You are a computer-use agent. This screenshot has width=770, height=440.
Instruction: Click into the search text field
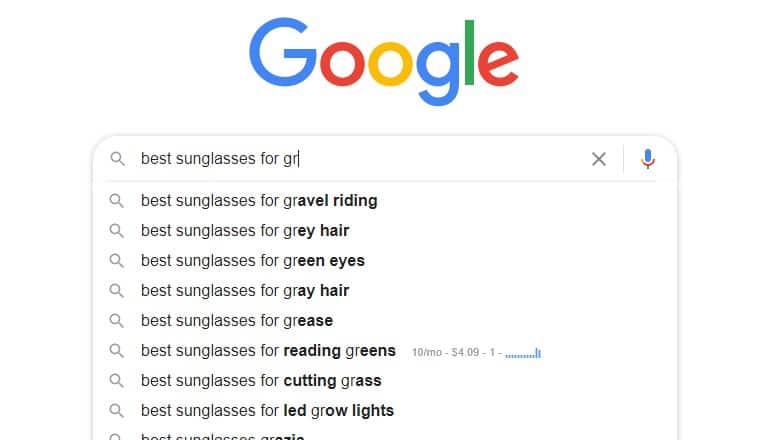pos(361,159)
